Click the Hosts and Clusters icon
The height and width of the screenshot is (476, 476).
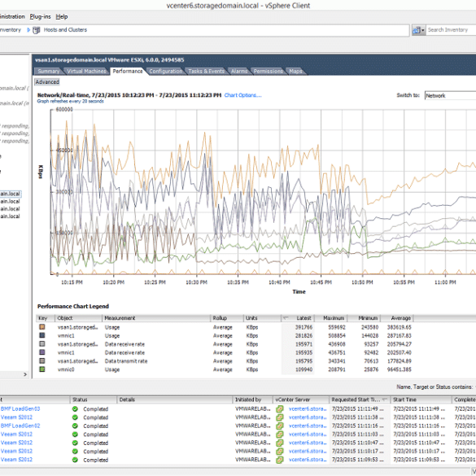(36, 30)
